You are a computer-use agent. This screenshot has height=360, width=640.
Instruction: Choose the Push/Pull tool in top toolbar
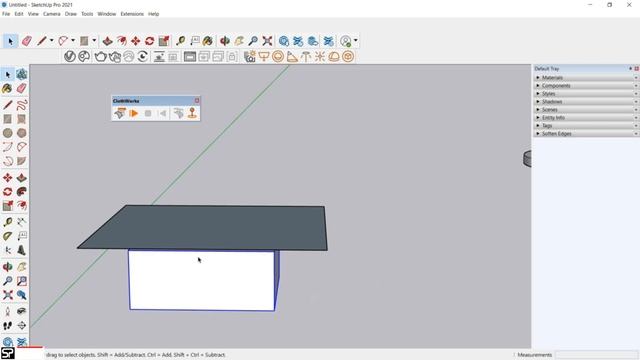[x=107, y=41]
